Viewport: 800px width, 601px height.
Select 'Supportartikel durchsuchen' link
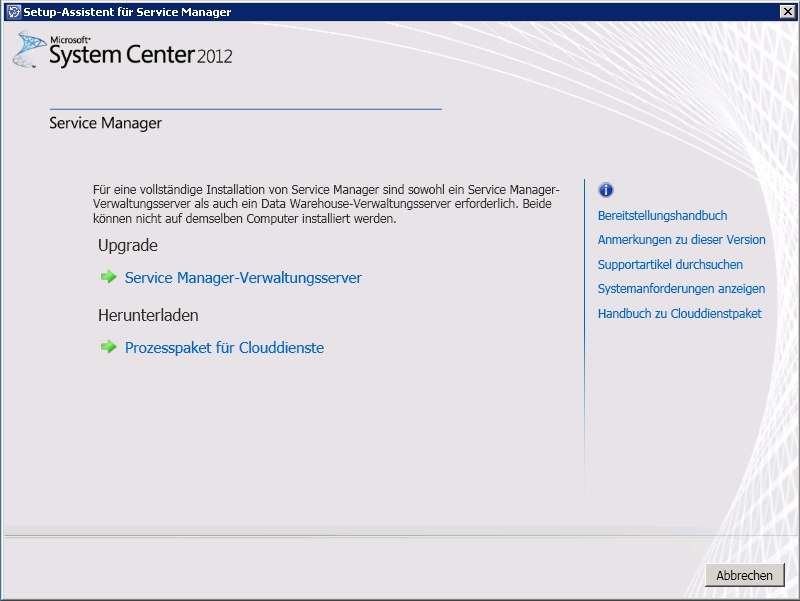[x=670, y=265]
